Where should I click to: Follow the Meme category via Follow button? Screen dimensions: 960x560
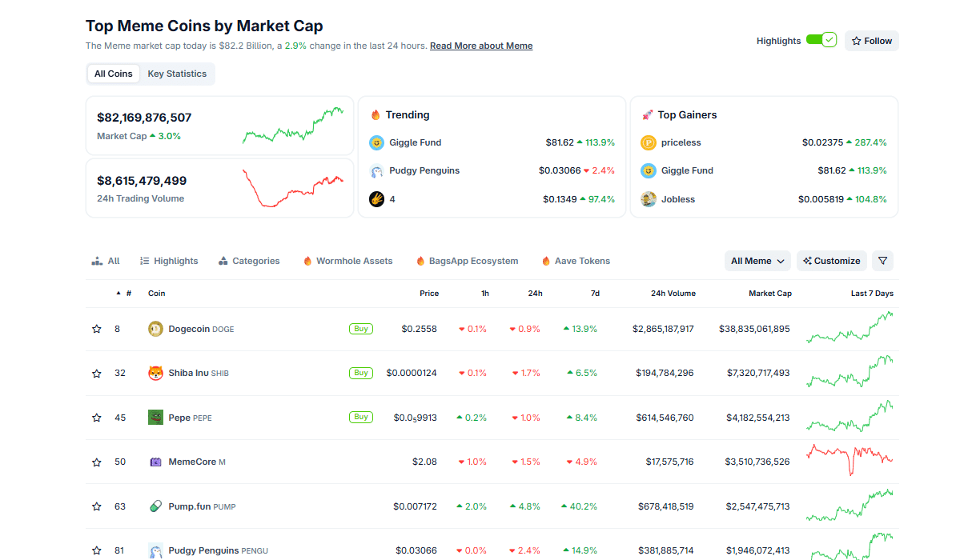click(x=871, y=41)
